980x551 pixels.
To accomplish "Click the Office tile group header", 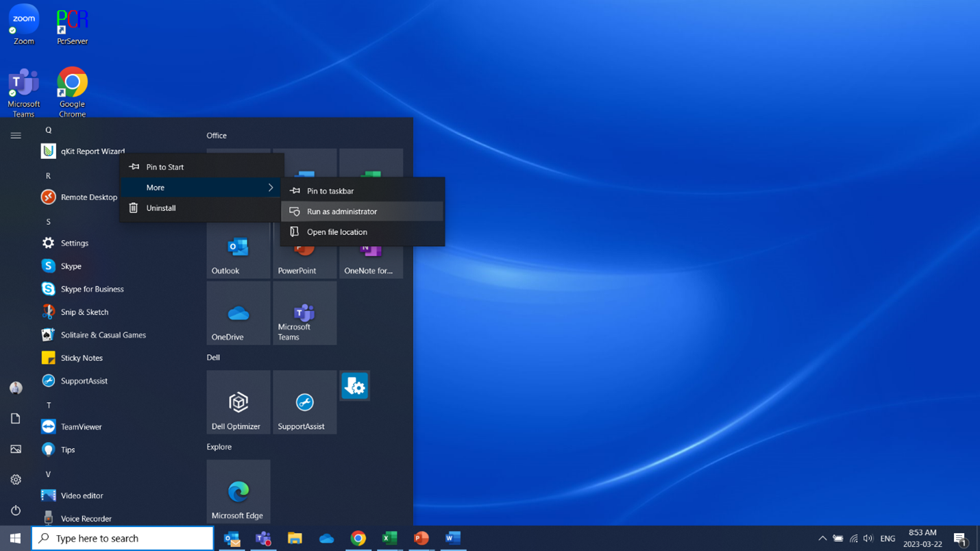I will [x=217, y=136].
